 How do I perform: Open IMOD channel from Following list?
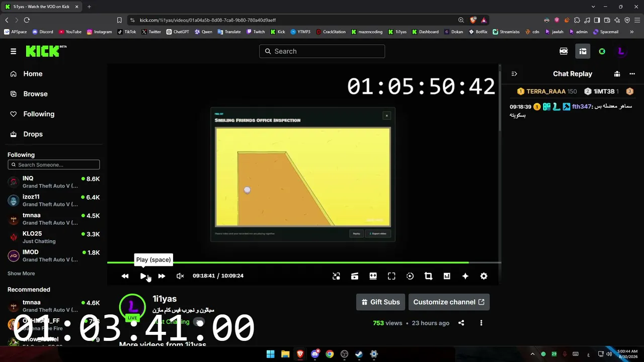coord(54,256)
